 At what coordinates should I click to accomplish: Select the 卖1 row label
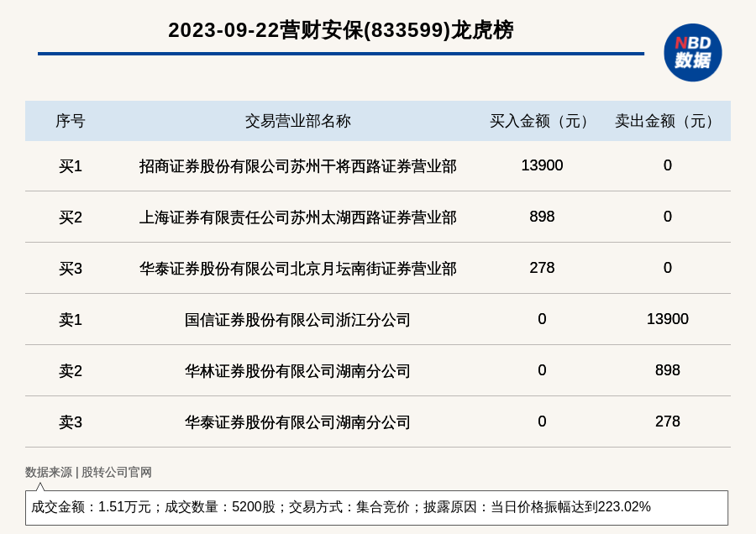click(71, 320)
